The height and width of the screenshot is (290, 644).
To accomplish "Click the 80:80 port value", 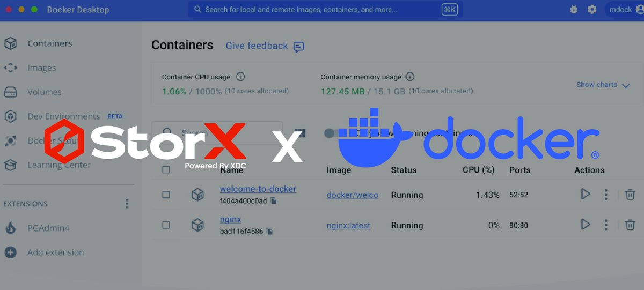I will [518, 226].
